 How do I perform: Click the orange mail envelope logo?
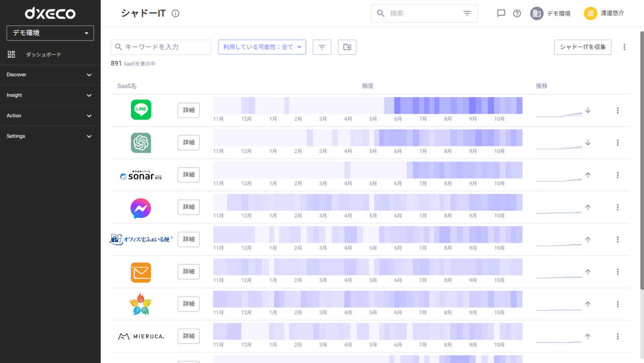click(141, 272)
